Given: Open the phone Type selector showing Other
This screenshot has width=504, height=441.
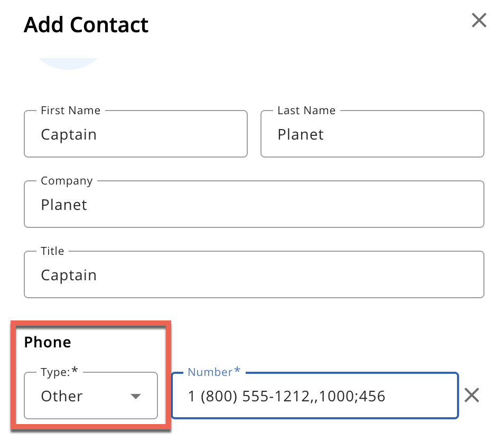Looking at the screenshot, I should point(91,396).
